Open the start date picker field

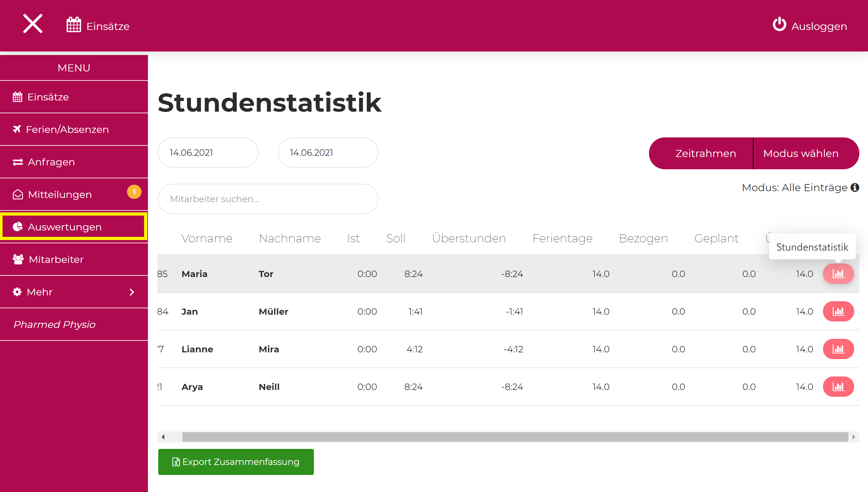[208, 153]
